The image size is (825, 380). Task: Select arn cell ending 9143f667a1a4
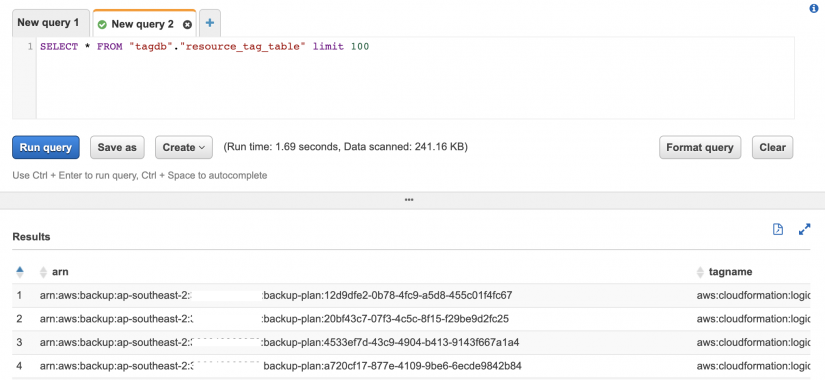click(x=279, y=343)
